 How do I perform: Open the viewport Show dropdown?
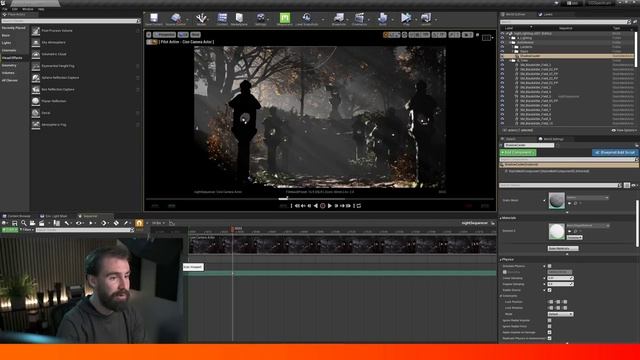[196, 35]
